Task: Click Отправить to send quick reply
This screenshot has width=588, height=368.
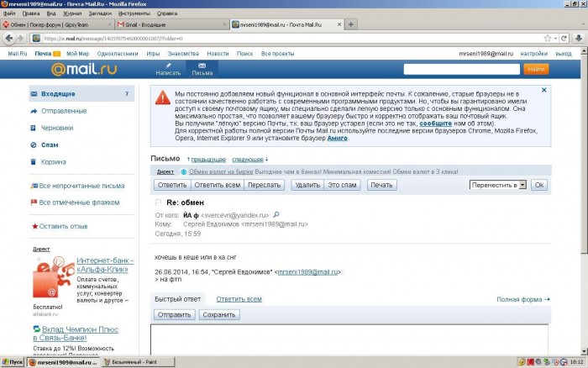Action: pyautogui.click(x=175, y=315)
